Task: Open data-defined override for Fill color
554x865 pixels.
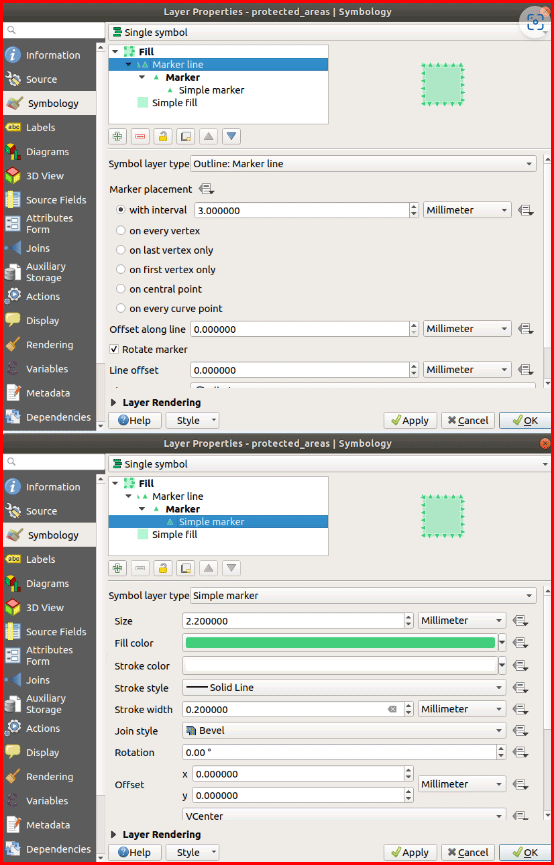Action: click(x=521, y=643)
